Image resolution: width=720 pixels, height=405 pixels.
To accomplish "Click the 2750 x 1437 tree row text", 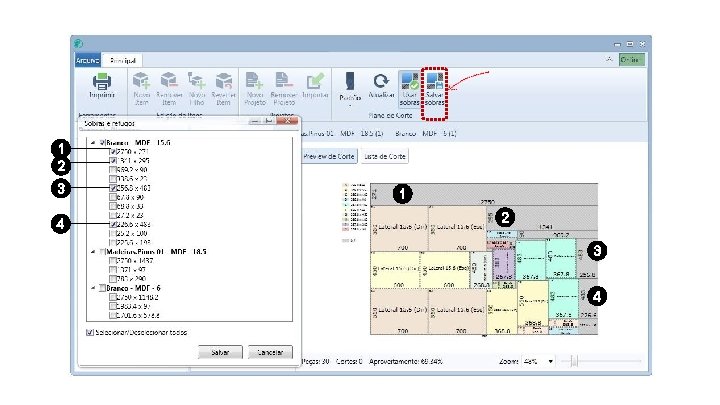I will [135, 261].
